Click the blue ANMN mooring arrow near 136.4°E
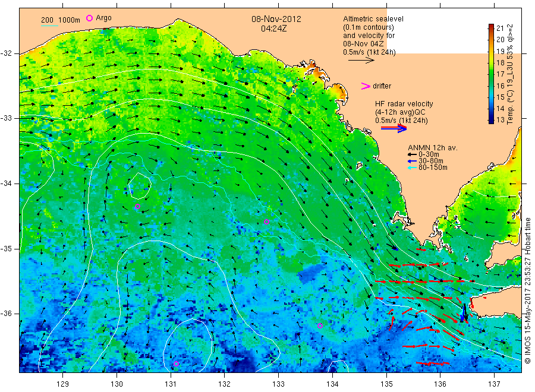This screenshot has width=535, height=392. (463, 313)
